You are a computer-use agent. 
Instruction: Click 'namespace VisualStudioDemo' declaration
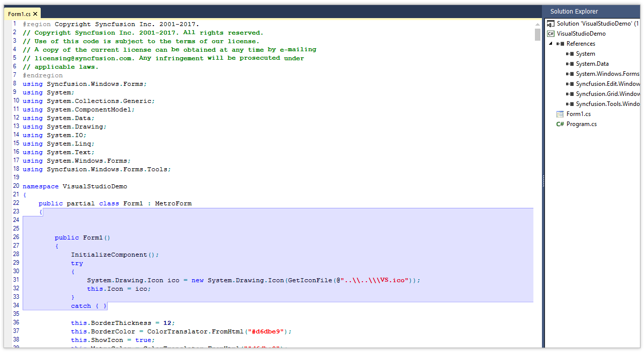point(75,186)
